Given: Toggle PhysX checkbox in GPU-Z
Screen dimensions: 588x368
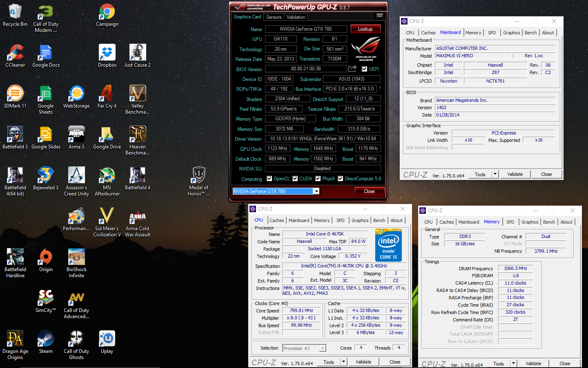Looking at the screenshot, I should coord(318,179).
